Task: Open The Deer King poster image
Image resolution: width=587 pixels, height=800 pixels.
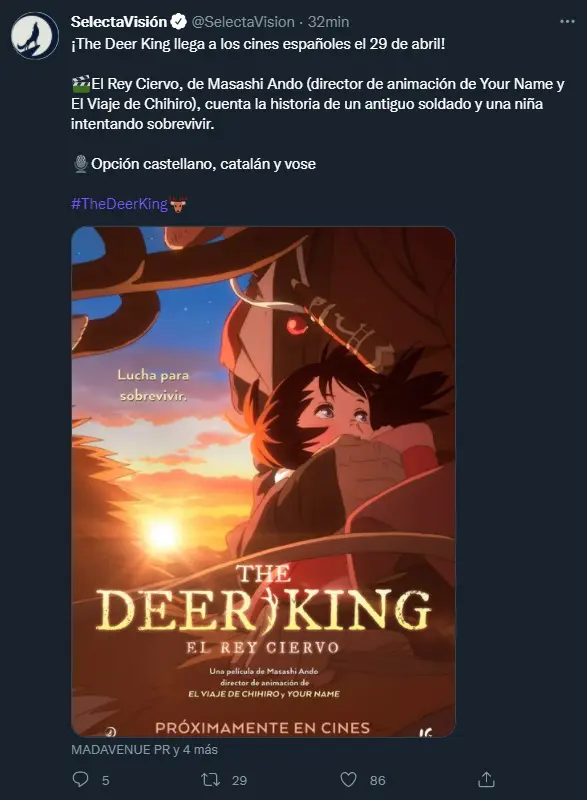Action: click(x=263, y=482)
